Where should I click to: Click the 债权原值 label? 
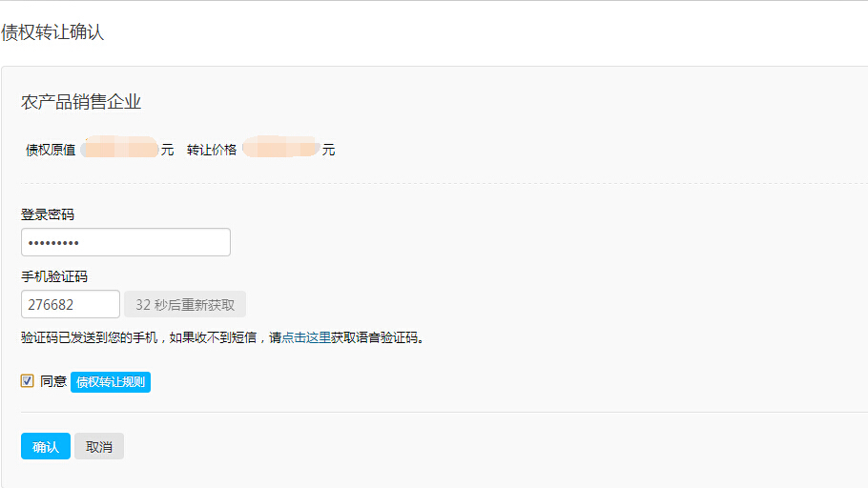pos(51,150)
